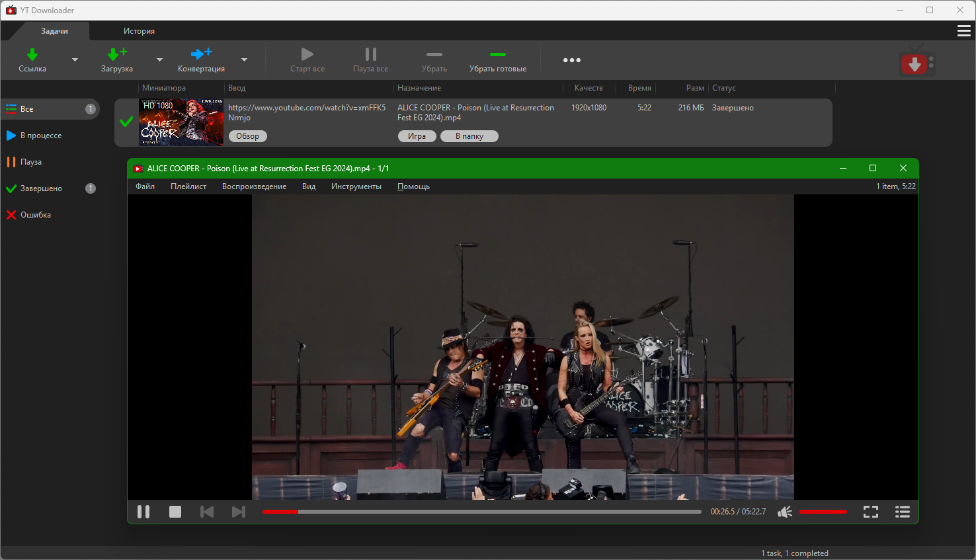This screenshot has height=560, width=976.
Task: Click the Игра button
Action: click(417, 136)
